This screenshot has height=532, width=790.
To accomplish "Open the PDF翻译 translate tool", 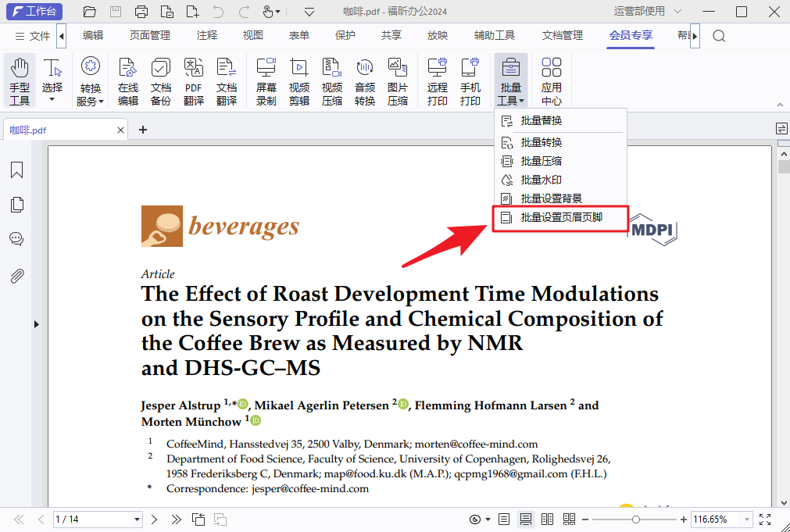I will coord(194,80).
